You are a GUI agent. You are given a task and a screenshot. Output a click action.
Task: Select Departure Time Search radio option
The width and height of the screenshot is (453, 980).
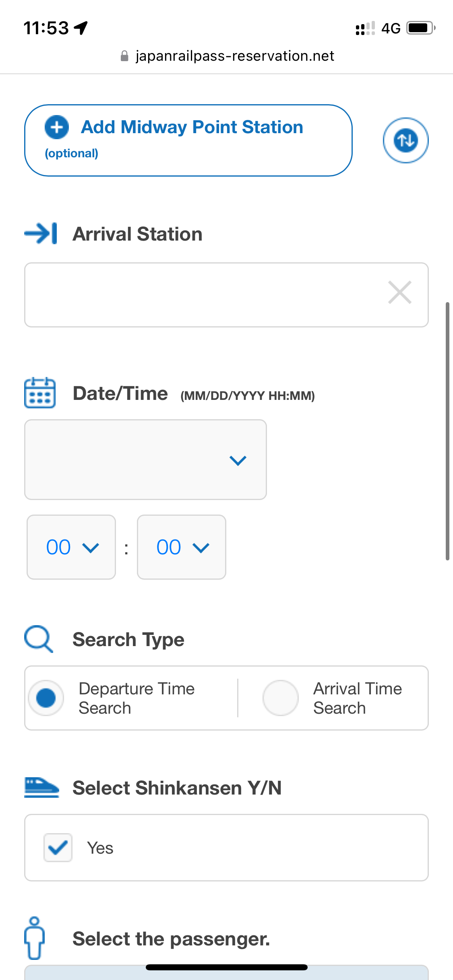pos(46,698)
